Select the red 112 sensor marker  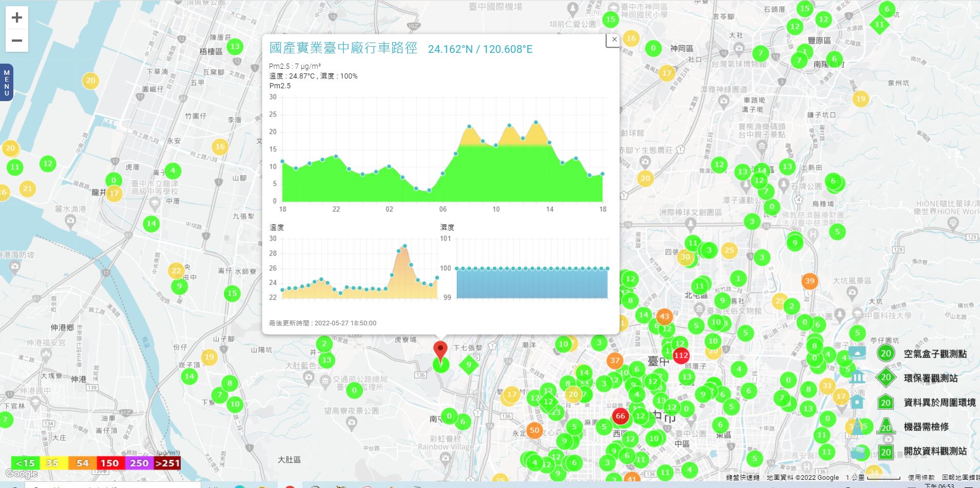[681, 355]
